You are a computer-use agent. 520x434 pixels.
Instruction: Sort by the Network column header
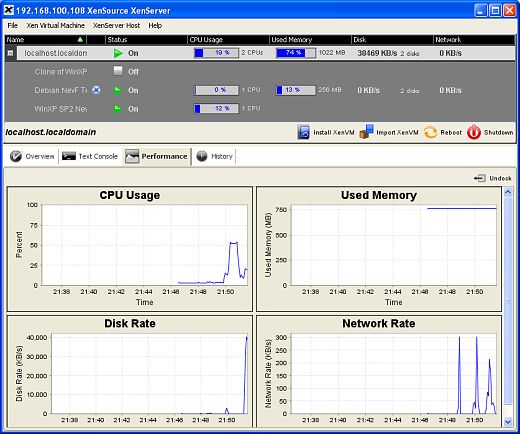(x=474, y=39)
